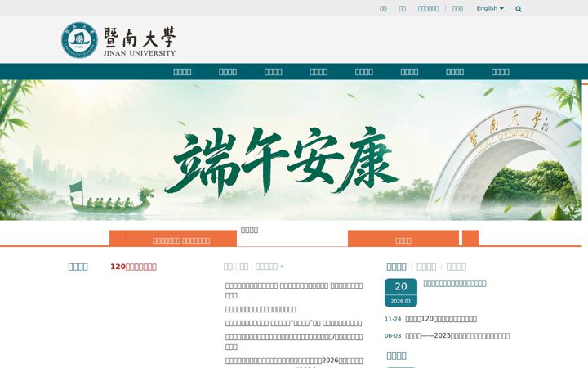The width and height of the screenshot is (588, 368).
Task: Click the small orange square button
Action: (470, 239)
